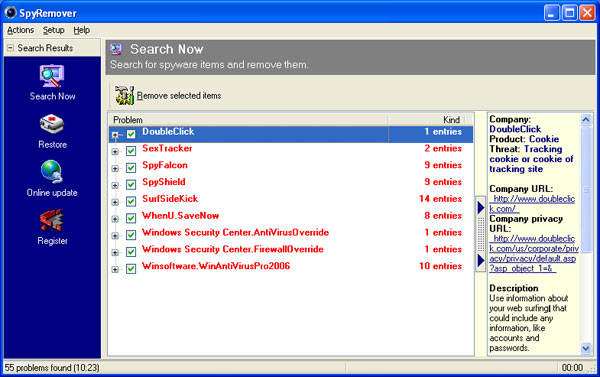Viewport: 600px width, 377px height.
Task: Select Winsoftware.WinAntiVirusPro2006 row name
Action: (216, 266)
